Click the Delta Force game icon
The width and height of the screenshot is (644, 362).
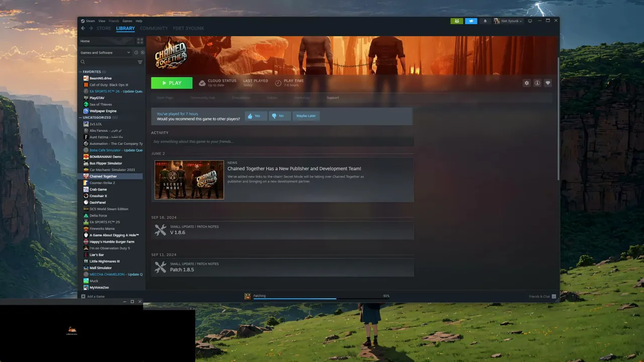tap(86, 216)
